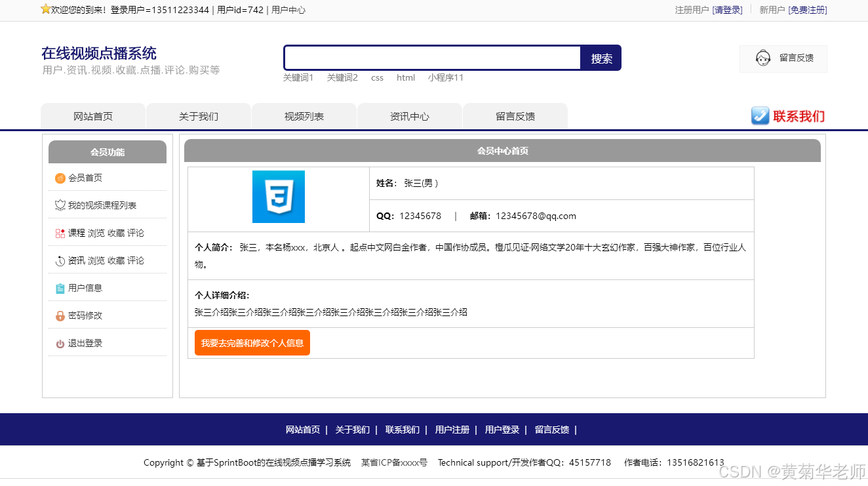The image size is (868, 486).
Task: Click the power icon beside 退出登录
Action: [60, 342]
